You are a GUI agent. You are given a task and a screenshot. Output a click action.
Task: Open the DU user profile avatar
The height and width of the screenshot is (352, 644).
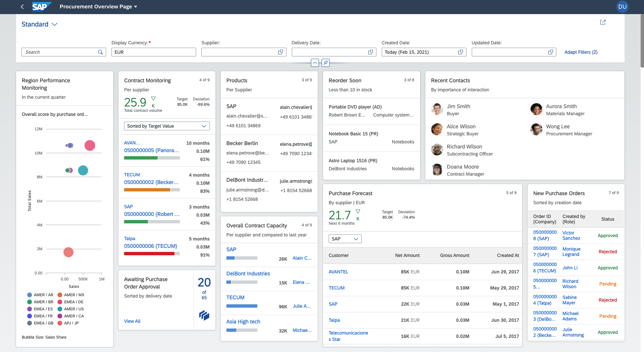(622, 7)
